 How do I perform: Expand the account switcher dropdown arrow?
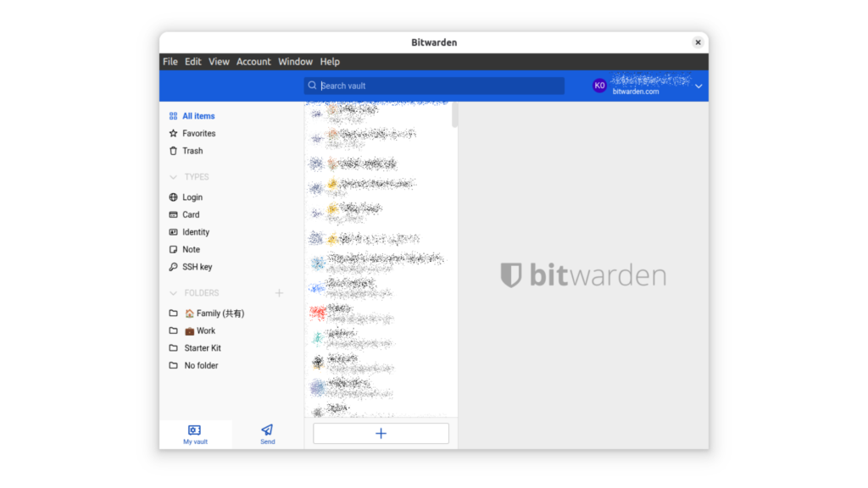point(698,86)
